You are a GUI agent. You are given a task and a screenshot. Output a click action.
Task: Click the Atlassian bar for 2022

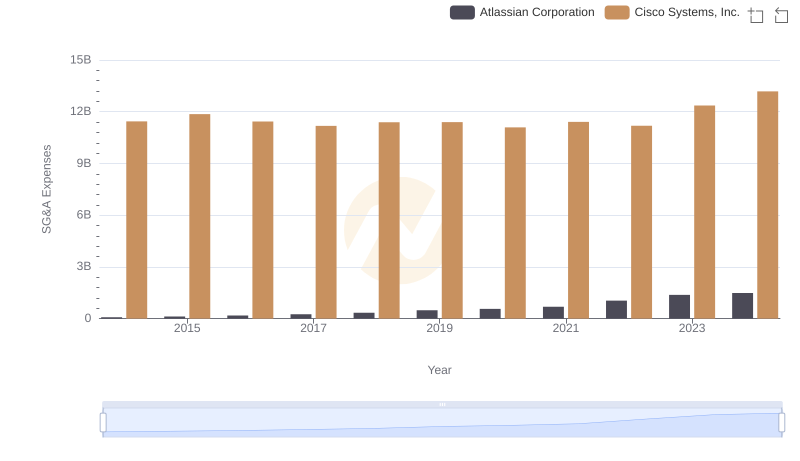coord(616,310)
